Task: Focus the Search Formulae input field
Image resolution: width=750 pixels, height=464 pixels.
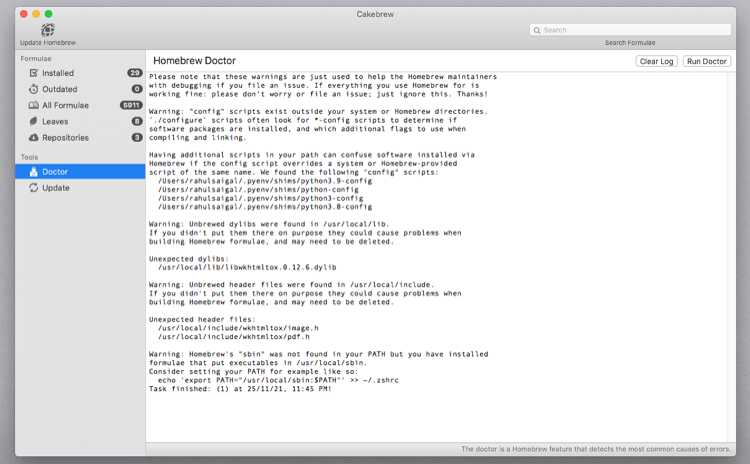Action: pos(630,30)
